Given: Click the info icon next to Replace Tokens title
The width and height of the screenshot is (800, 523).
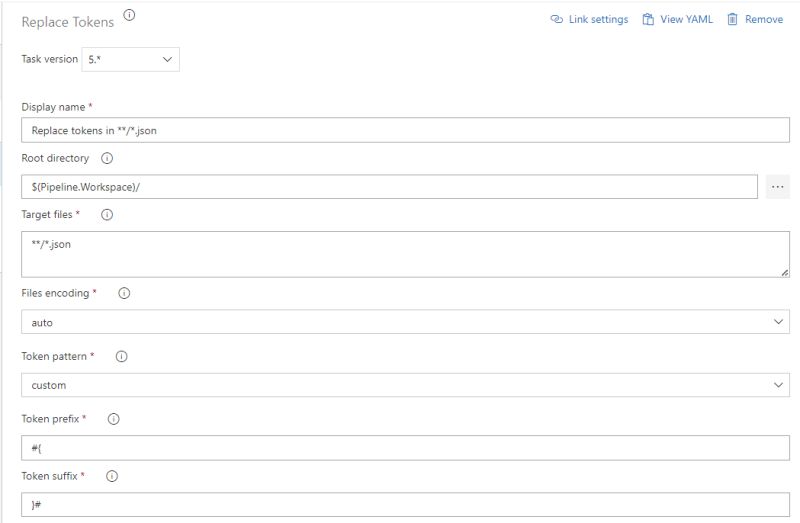Looking at the screenshot, I should tap(130, 15).
